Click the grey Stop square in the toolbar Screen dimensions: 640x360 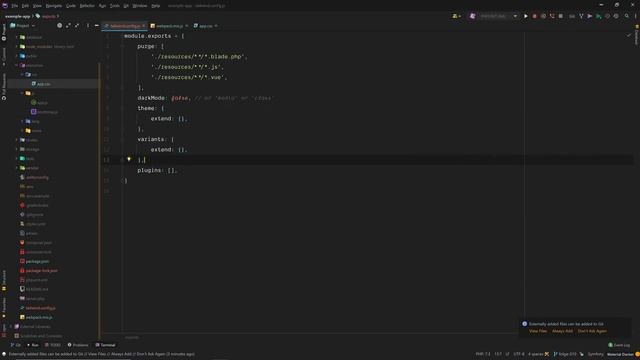coord(561,16)
